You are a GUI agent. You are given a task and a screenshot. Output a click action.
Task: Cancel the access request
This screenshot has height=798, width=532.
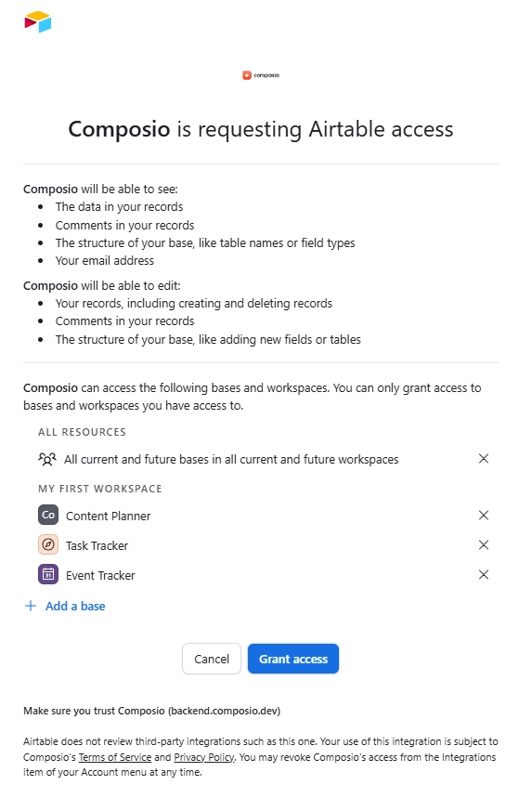(x=212, y=659)
